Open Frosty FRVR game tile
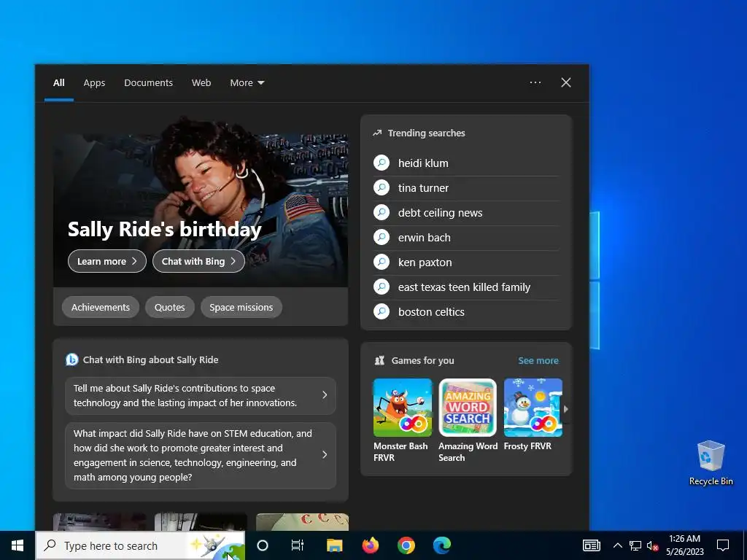 533,415
